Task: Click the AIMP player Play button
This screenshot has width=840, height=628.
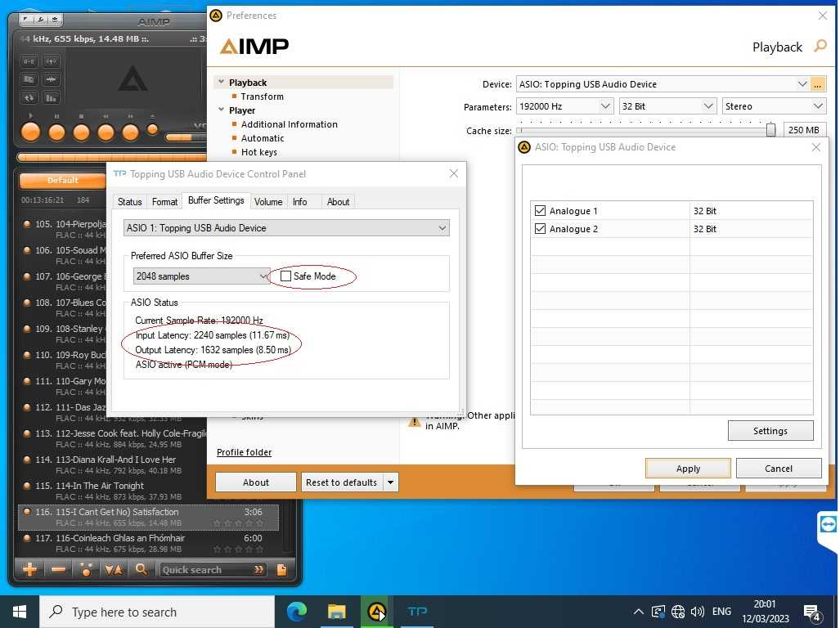Action: (30, 132)
